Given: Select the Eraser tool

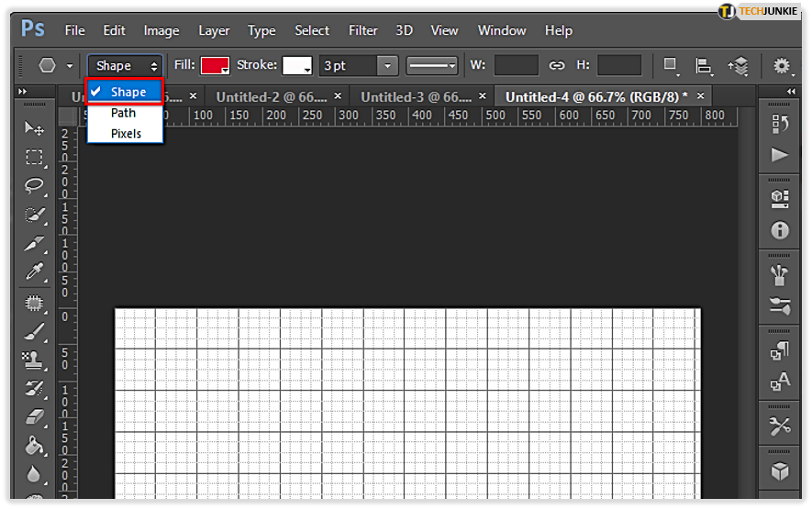Looking at the screenshot, I should point(34,417).
